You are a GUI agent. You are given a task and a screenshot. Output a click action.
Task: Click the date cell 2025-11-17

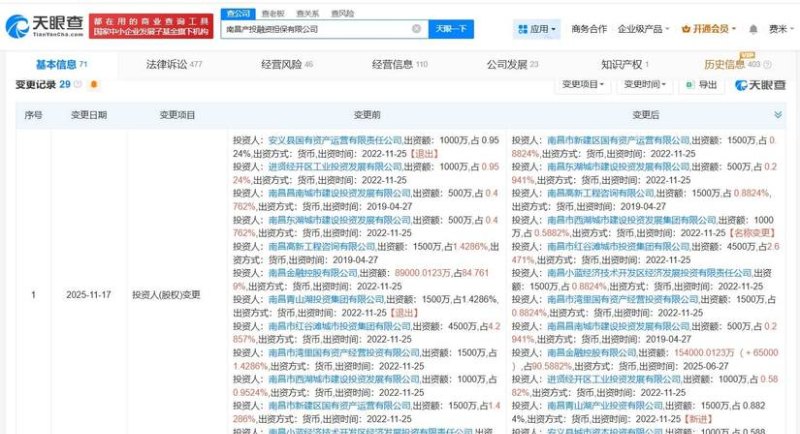click(88, 295)
